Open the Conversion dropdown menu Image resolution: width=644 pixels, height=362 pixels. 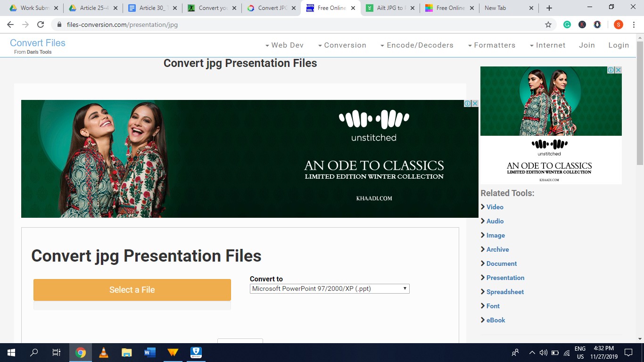click(x=342, y=45)
